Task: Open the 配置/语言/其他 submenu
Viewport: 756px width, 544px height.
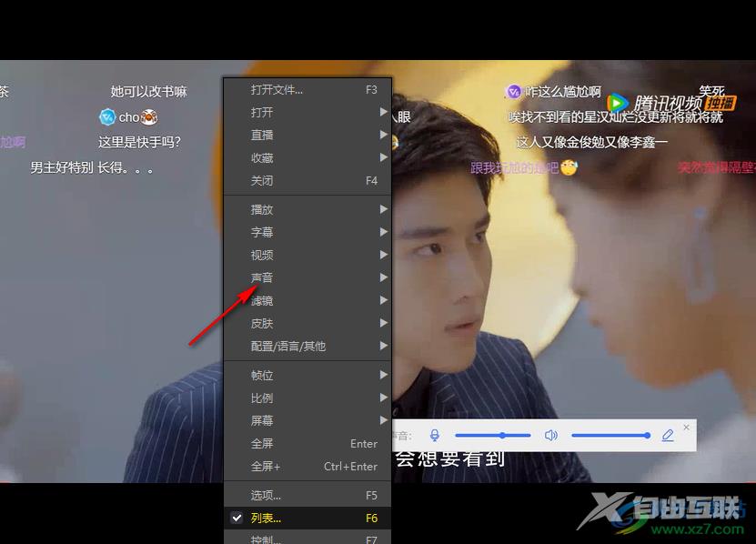Action: [307, 346]
